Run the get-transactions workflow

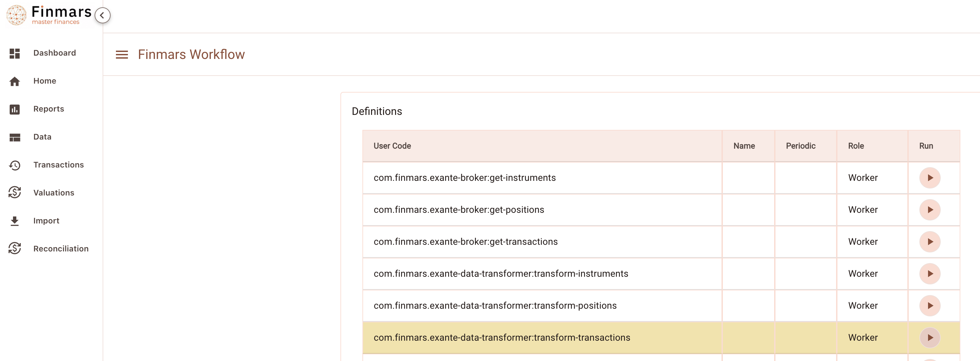coord(930,241)
